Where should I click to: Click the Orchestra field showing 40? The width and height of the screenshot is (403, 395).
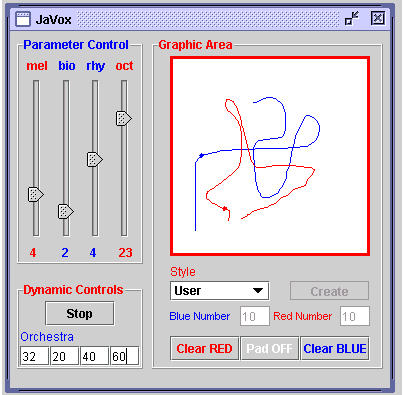(x=94, y=356)
